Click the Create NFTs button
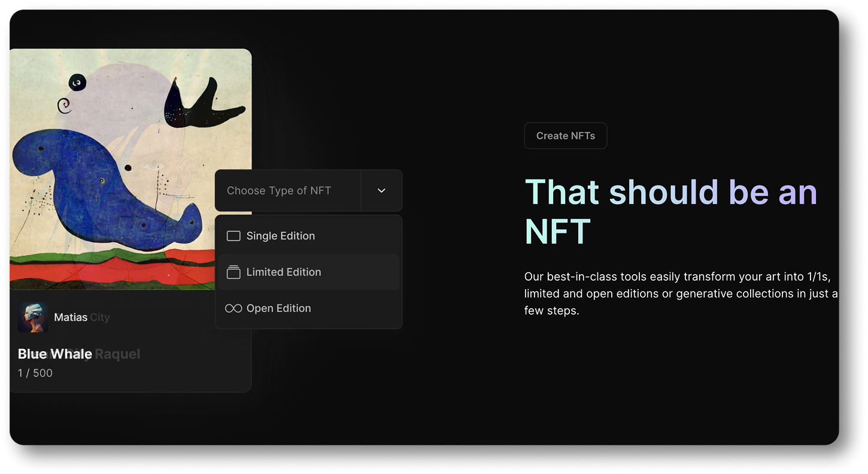 pos(566,136)
